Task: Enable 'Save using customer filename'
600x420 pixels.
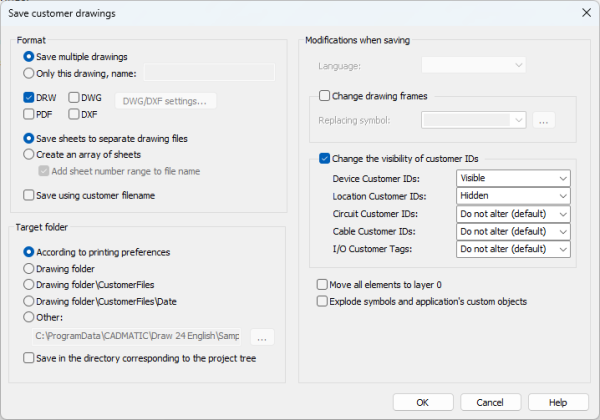Action: click(x=28, y=195)
